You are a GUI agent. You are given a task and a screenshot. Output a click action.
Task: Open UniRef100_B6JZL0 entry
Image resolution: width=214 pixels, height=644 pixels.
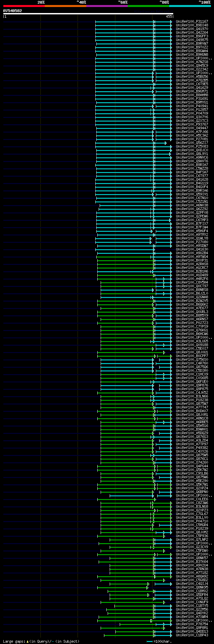[192, 293]
